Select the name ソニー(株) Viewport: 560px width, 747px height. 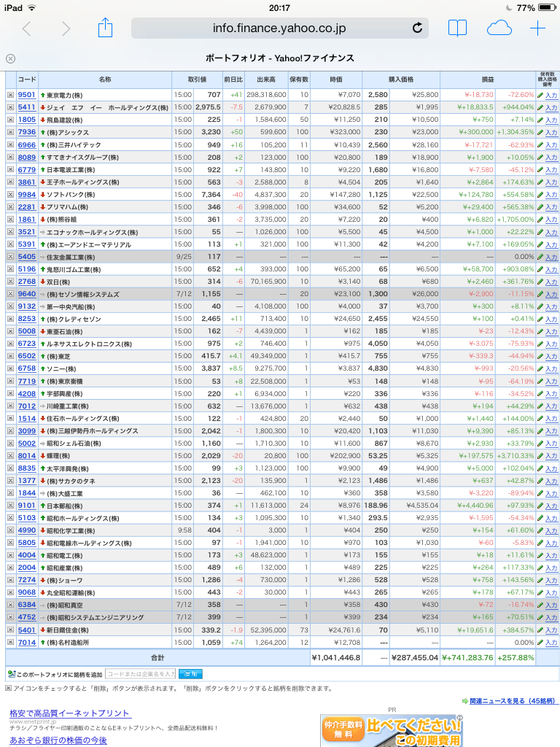61,368
